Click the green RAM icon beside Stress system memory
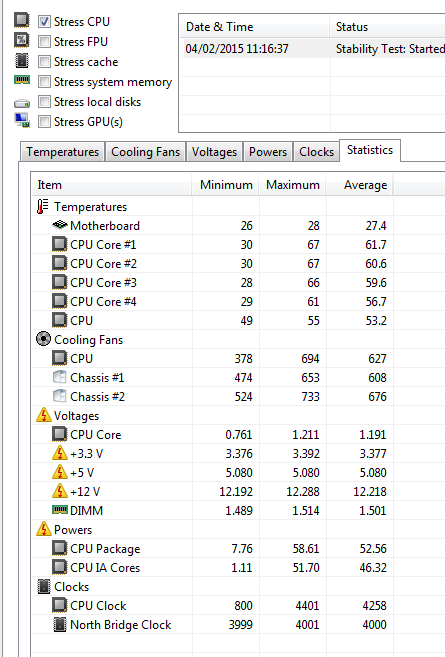 tap(22, 79)
